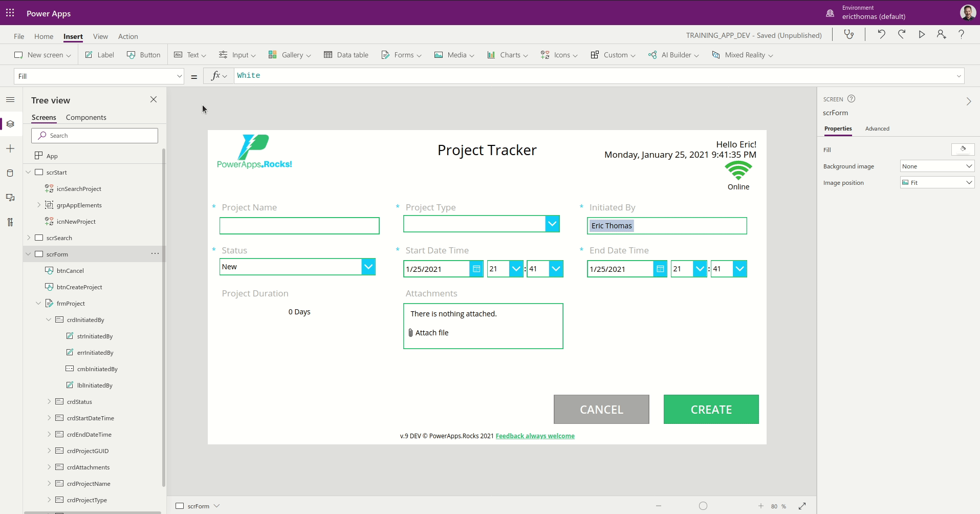Select the Share icon near the top right
The image size is (980, 514).
941,34
